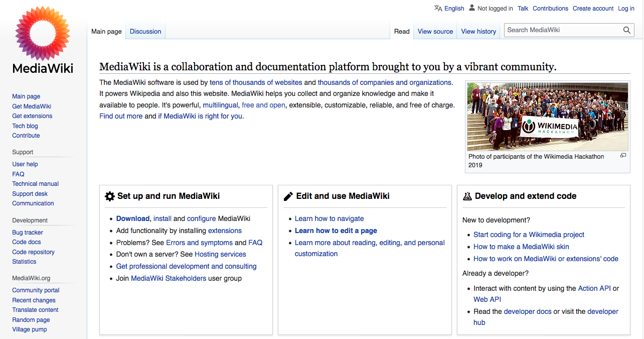Click Contribute in the sidebar

click(x=26, y=136)
